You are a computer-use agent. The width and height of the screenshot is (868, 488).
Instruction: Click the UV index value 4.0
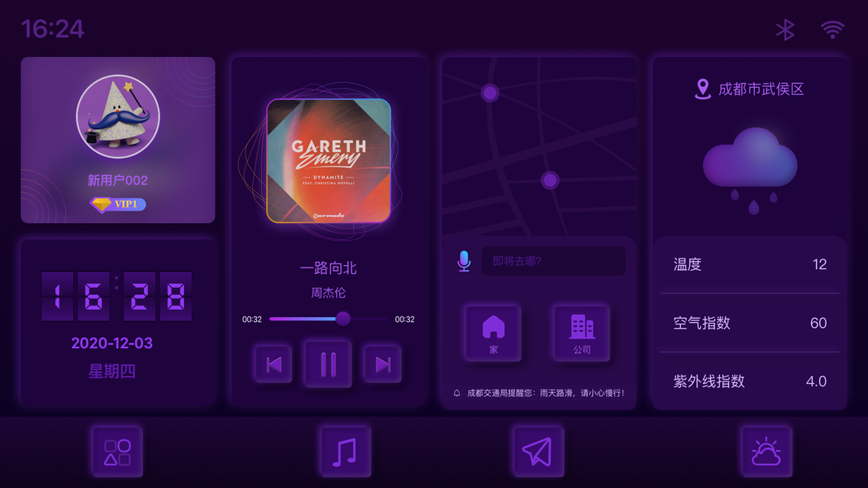817,381
